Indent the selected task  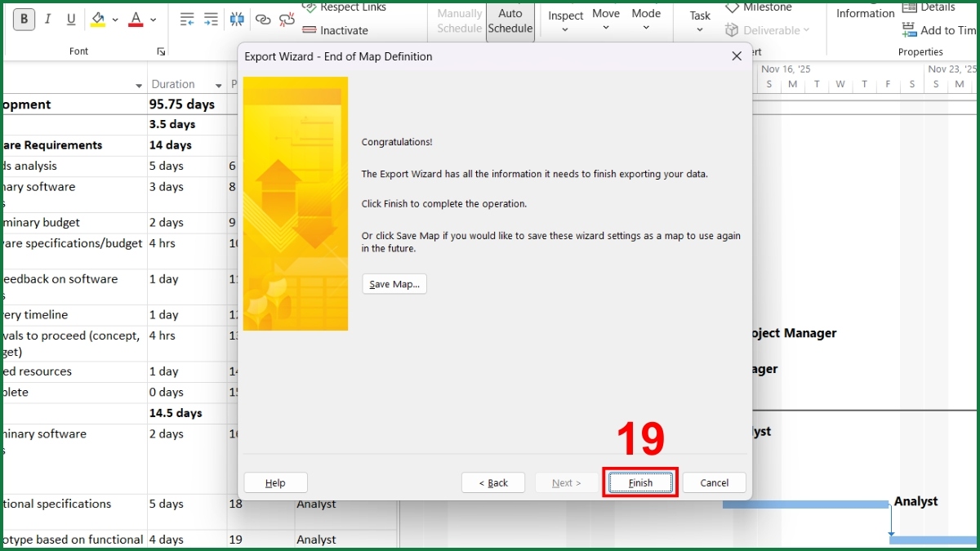pyautogui.click(x=211, y=17)
